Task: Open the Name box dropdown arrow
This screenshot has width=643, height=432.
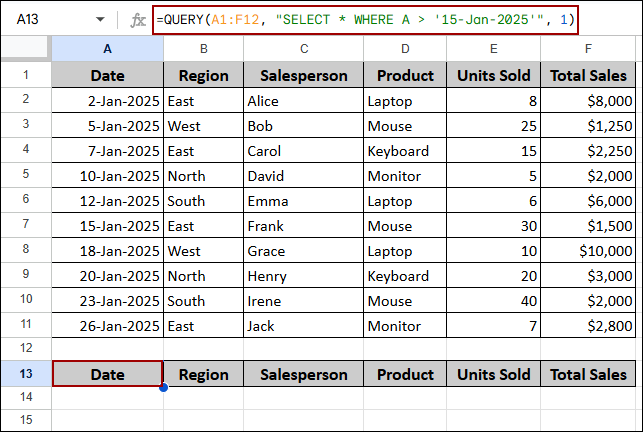Action: coord(100,19)
